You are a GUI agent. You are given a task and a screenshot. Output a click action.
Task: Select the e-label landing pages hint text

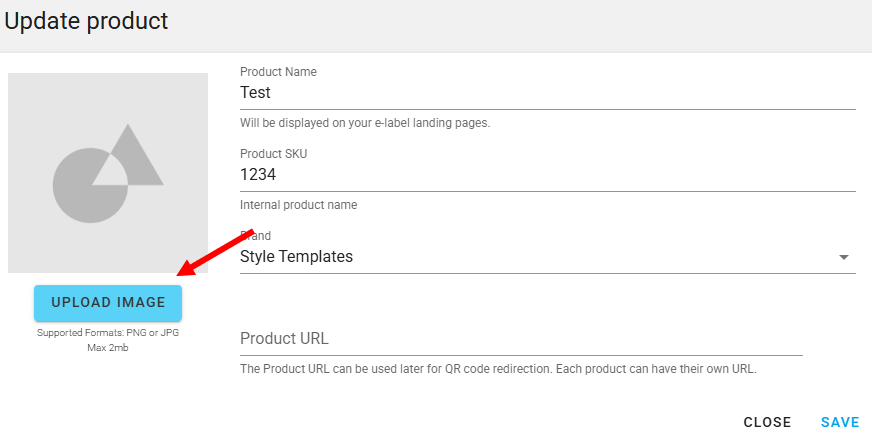coord(365,123)
